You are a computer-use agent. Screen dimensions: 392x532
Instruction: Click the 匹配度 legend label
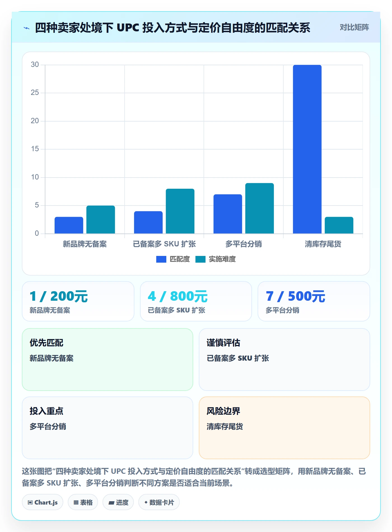coord(180,259)
